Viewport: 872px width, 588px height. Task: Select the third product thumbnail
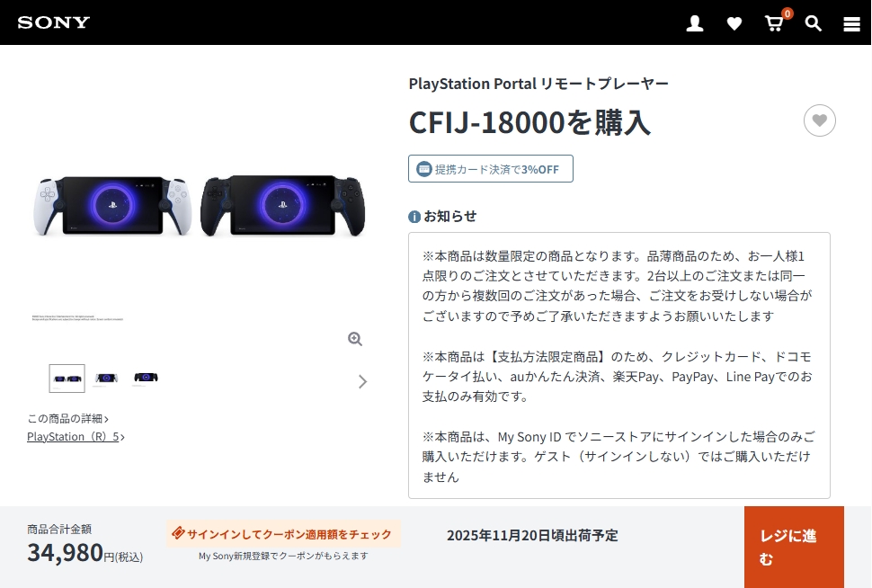click(x=146, y=378)
